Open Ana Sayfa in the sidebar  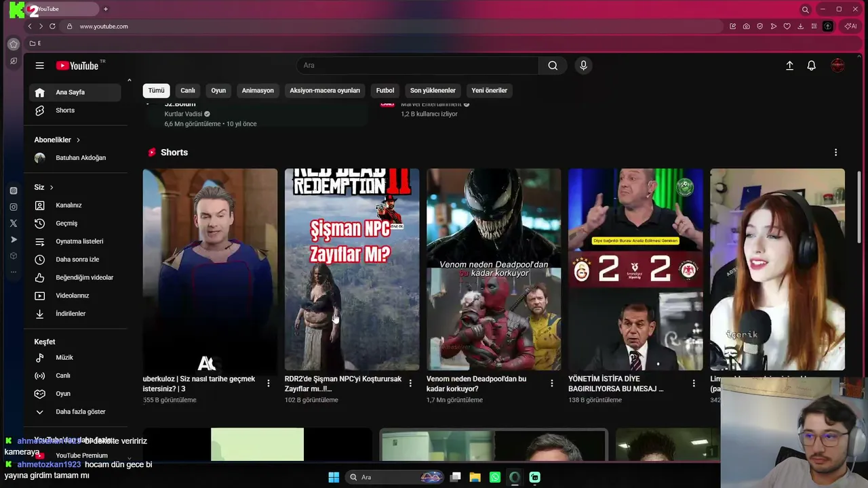[75, 92]
